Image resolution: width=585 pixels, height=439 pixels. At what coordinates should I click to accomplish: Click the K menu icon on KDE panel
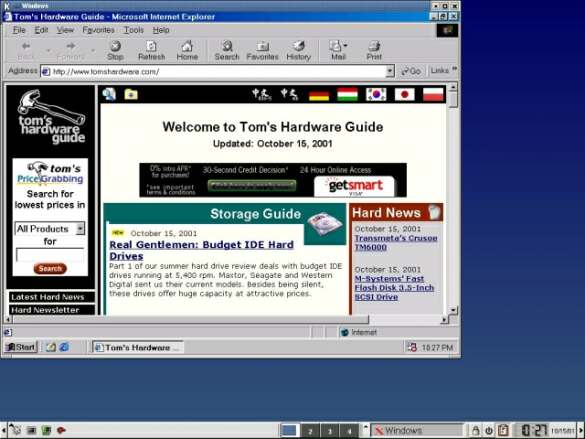click(15, 430)
